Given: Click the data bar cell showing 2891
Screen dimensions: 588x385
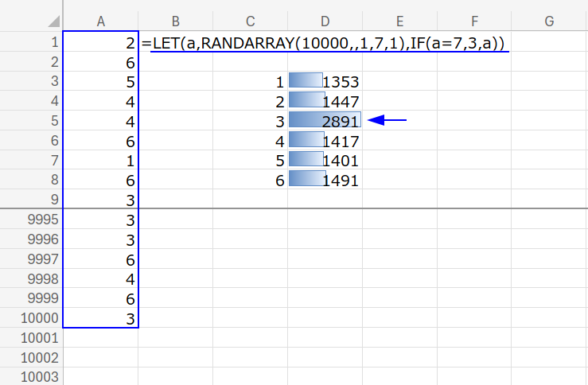Looking at the screenshot, I should point(325,121).
